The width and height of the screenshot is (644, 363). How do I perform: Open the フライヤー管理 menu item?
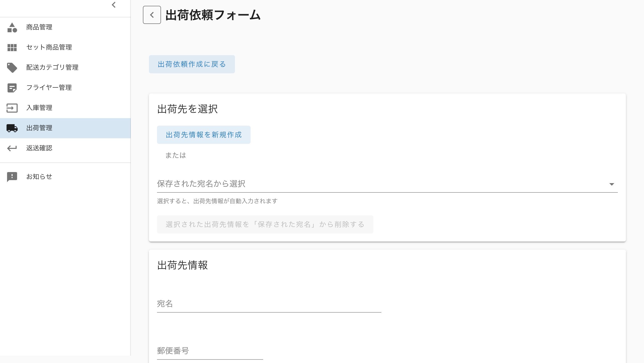[x=49, y=88]
